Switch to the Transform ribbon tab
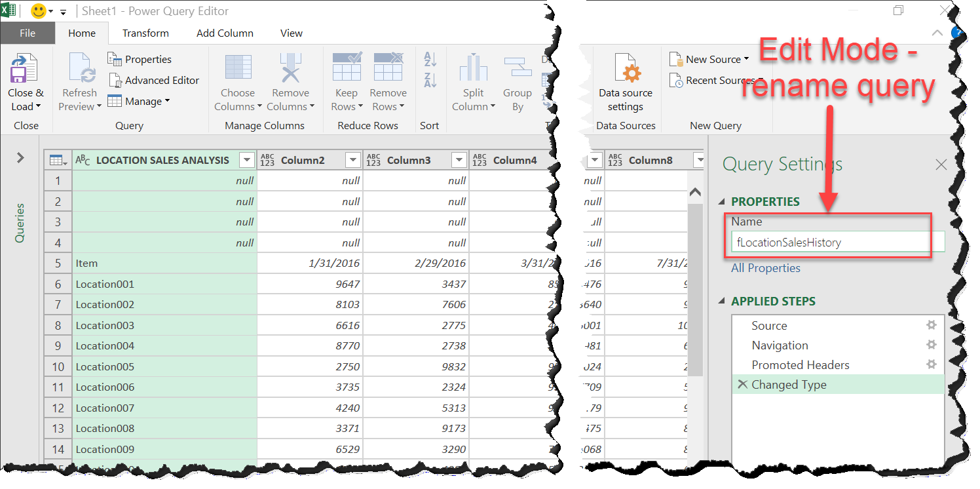The image size is (980, 489). coord(145,33)
